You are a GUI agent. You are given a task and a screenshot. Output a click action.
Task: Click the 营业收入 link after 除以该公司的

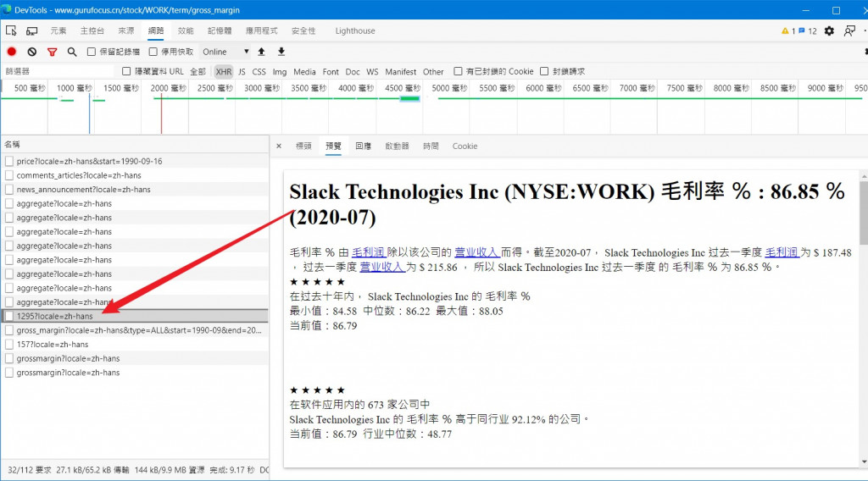click(x=477, y=252)
